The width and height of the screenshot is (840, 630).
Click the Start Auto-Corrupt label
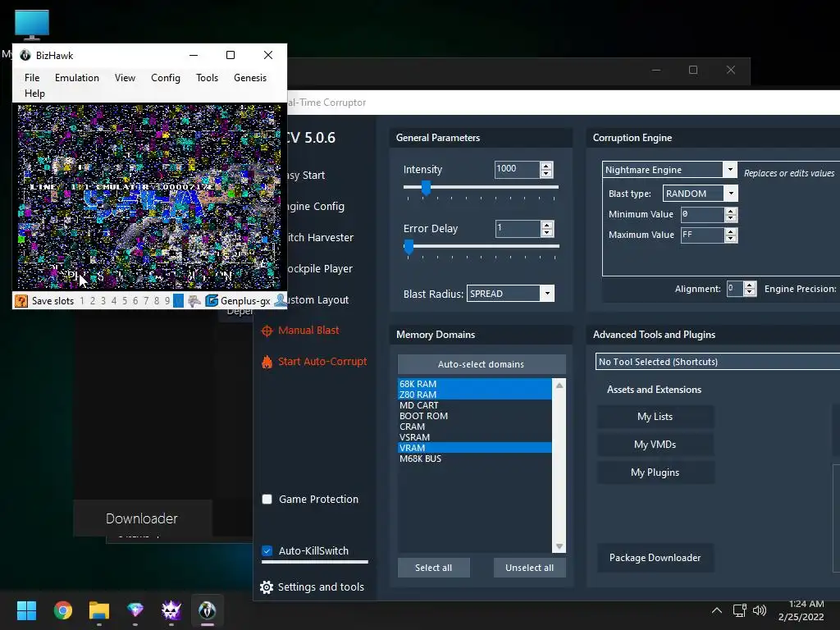[322, 362]
